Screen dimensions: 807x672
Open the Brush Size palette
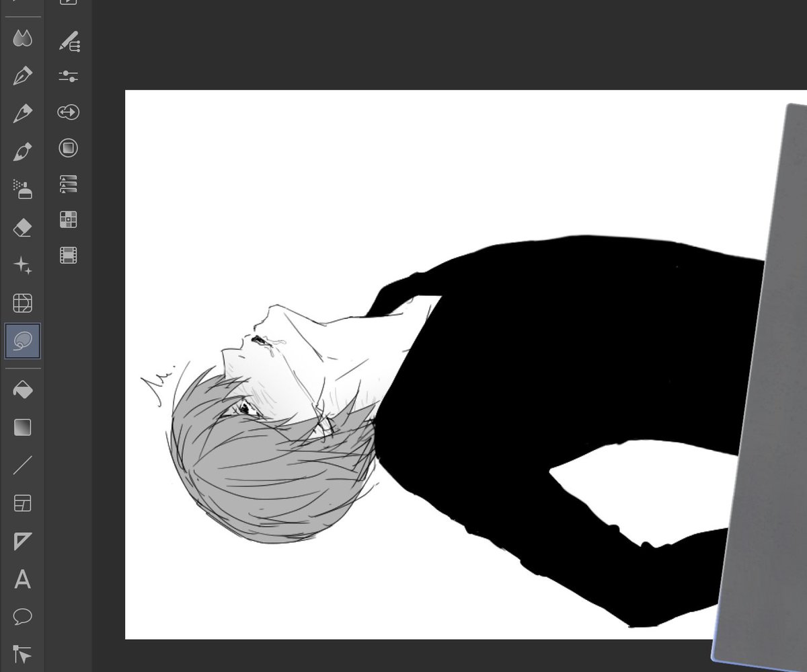(69, 112)
